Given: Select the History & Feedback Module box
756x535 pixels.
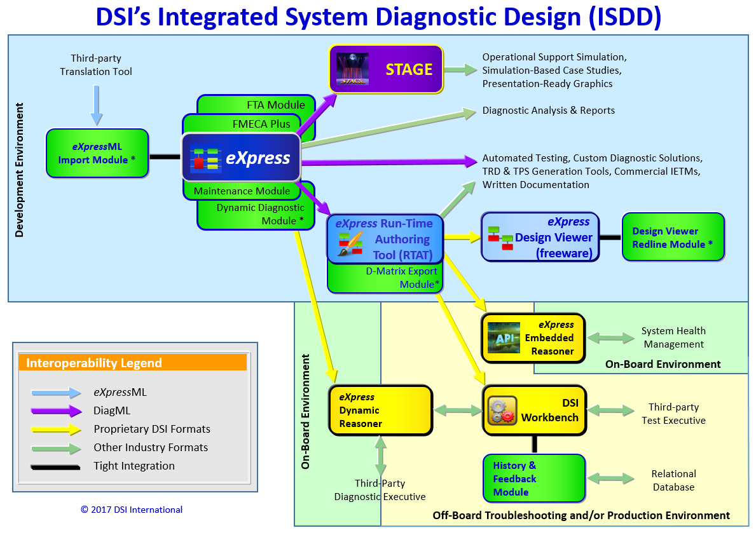Looking at the screenshot, I should (534, 478).
